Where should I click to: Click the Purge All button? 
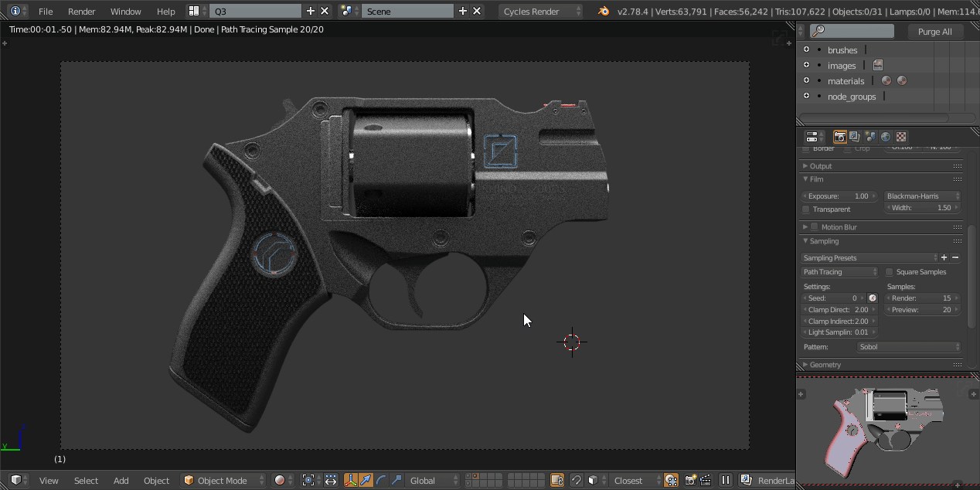934,32
